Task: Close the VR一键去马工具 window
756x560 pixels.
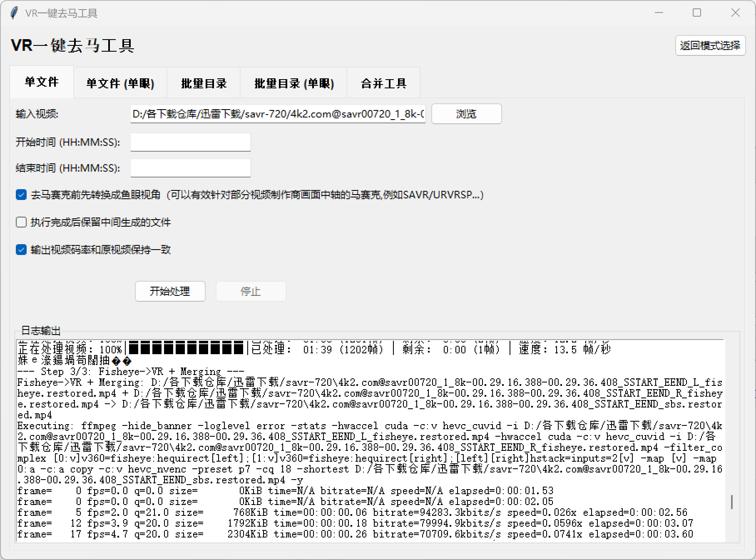Action: (x=736, y=13)
